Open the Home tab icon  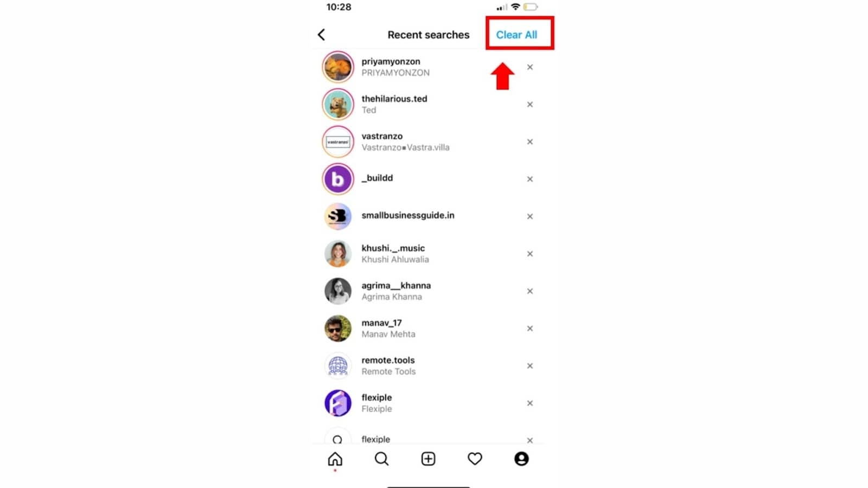click(x=335, y=459)
